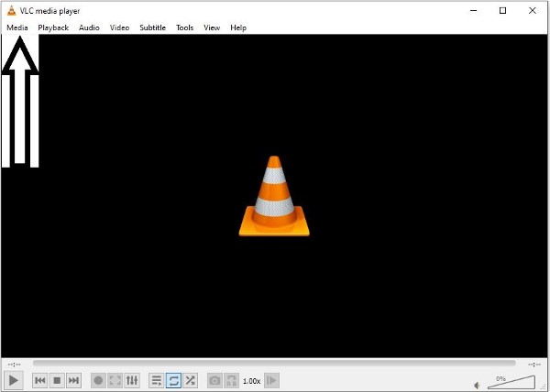
Task: Click the elapsed time label
Action: 14,365
